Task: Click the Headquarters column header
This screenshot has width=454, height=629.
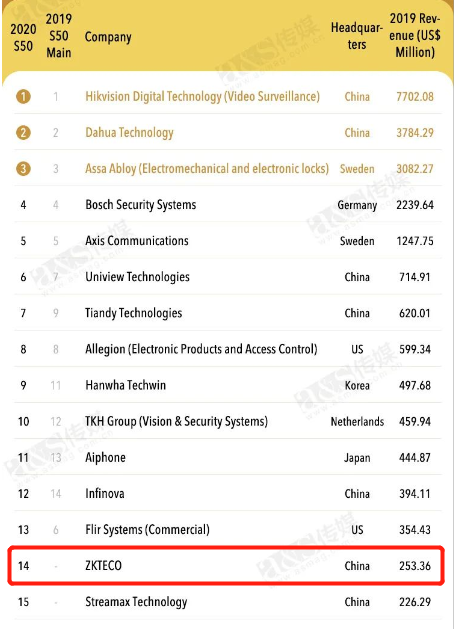Action: 357,36
